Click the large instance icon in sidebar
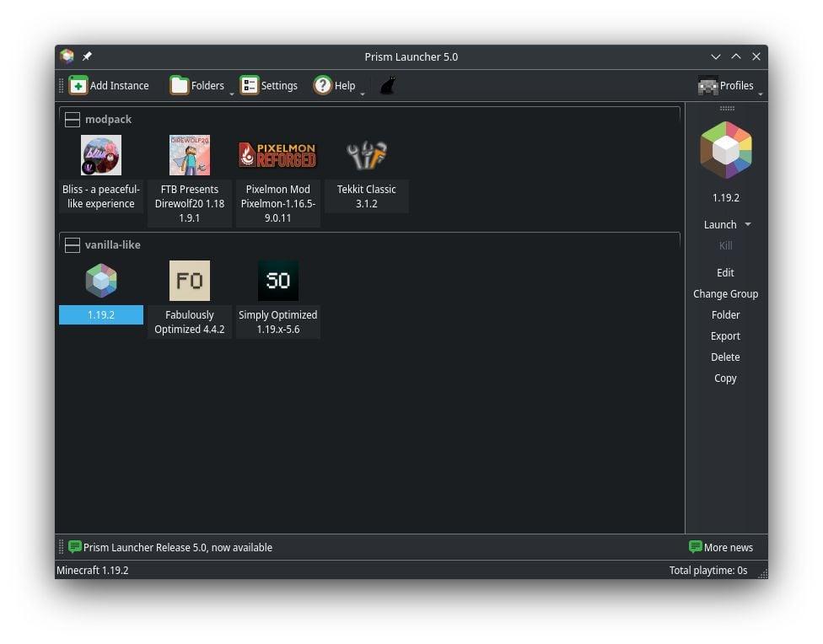The image size is (823, 644). [x=726, y=151]
